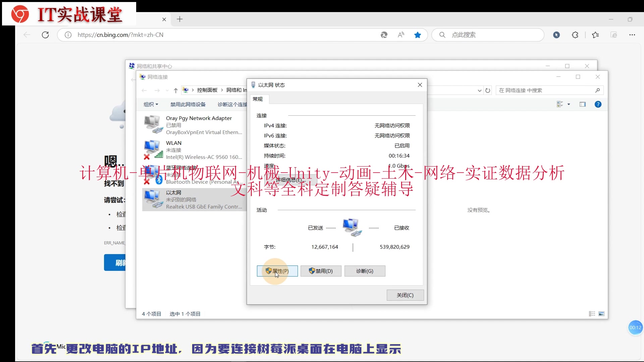Toggle the preview pane icon
The height and width of the screenshot is (362, 644).
(x=583, y=104)
